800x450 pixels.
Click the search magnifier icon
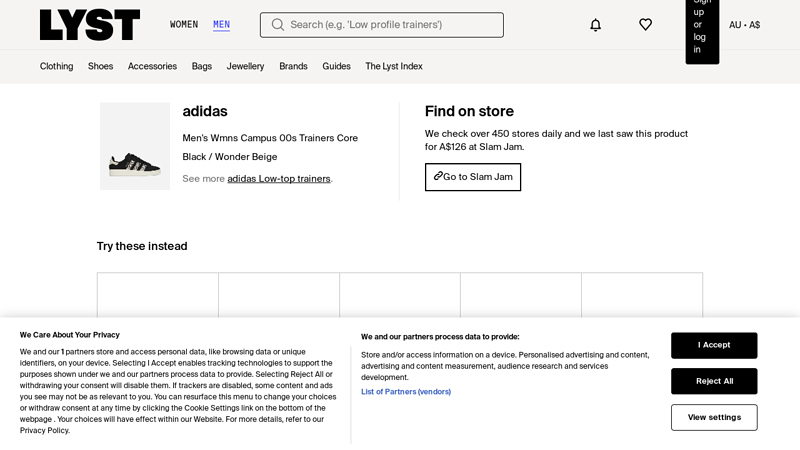click(x=278, y=24)
